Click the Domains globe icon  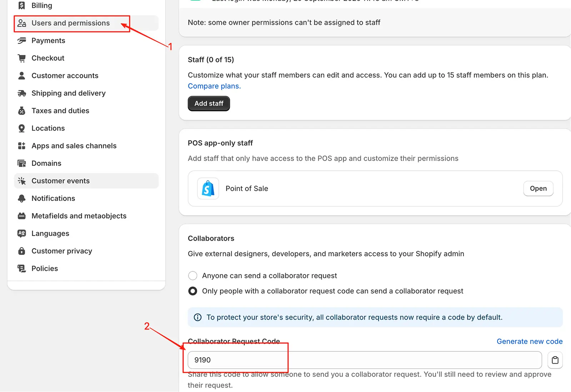pyautogui.click(x=21, y=163)
